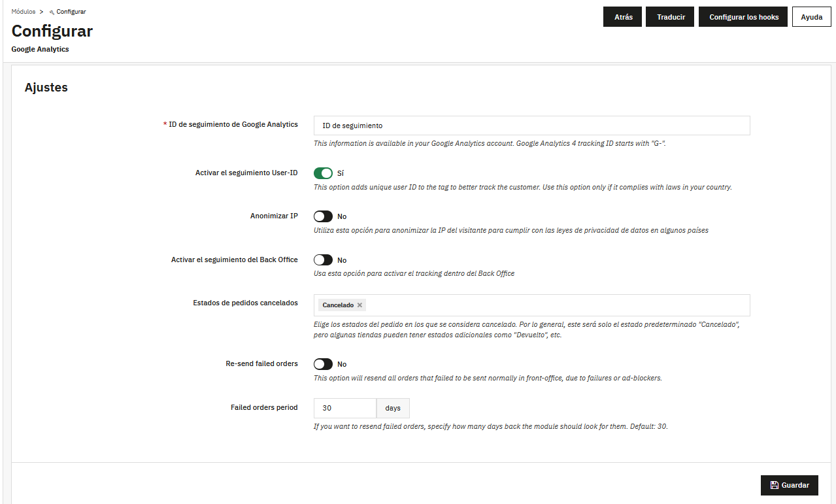The height and width of the screenshot is (504, 836).
Task: Open the Estados de pedidos cancelados selector
Action: tap(523, 305)
